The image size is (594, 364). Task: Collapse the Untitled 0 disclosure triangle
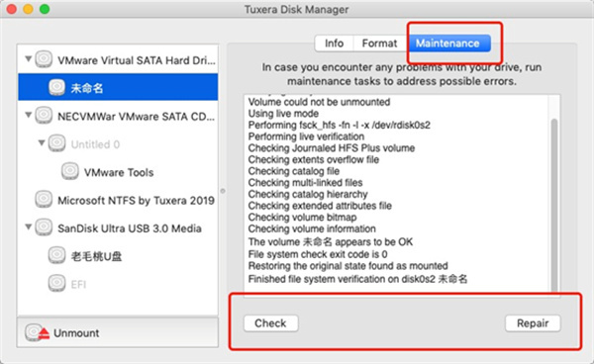click(42, 142)
